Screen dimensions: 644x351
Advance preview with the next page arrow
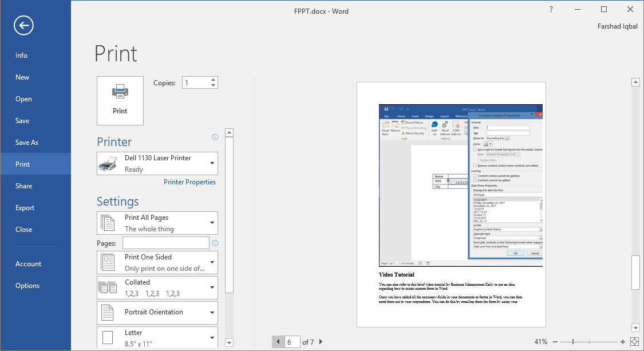[x=321, y=341]
